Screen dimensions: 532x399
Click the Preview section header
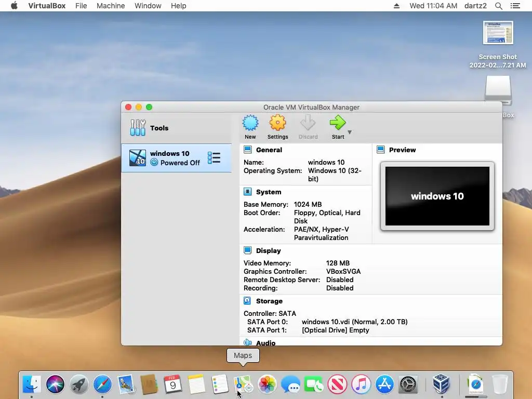pyautogui.click(x=402, y=150)
